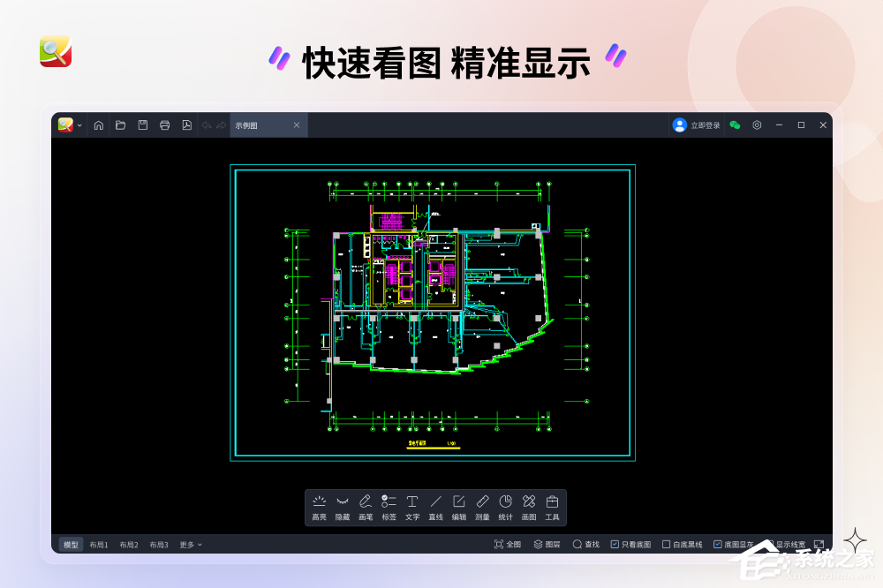883x588 pixels.
Task: Switch to the 模型 tab
Action: 71,545
